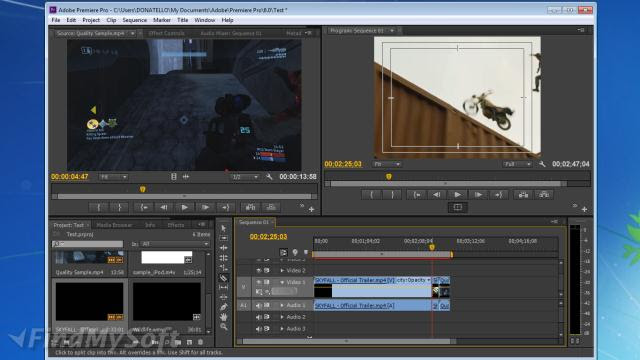Expand Video 2 track
This screenshot has height=360, width=640.
282,271
